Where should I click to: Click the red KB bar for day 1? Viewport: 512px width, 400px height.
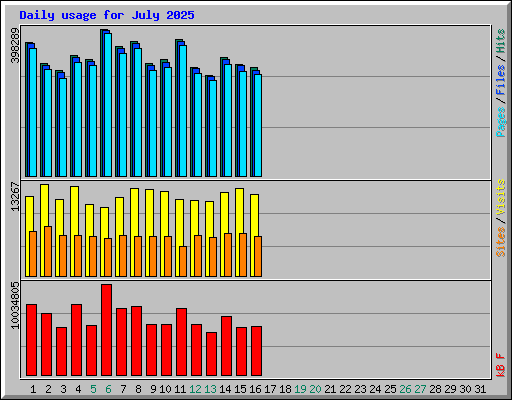coord(32,340)
